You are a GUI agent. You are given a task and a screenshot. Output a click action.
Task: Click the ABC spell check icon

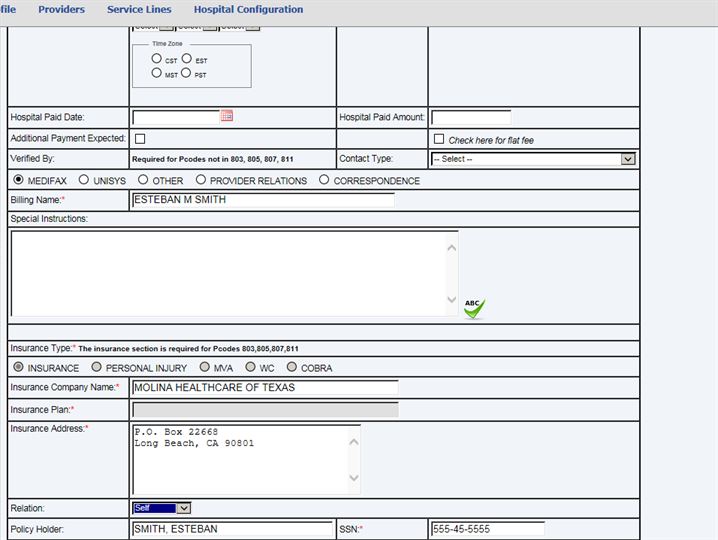[x=474, y=308]
